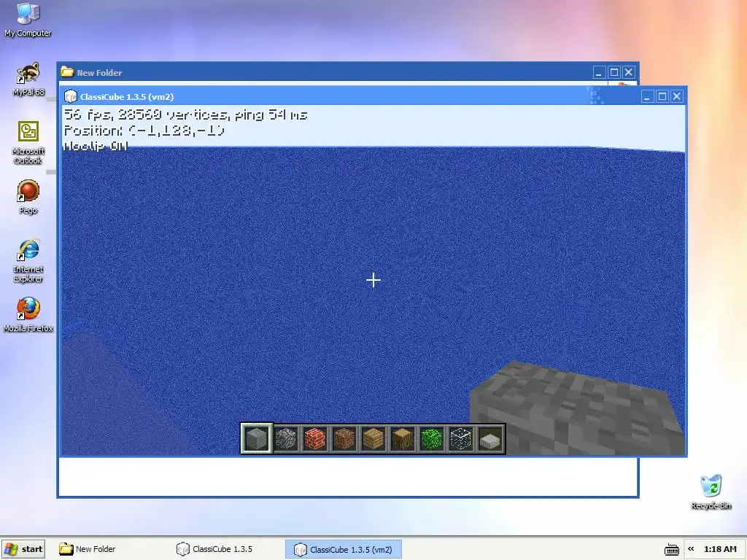Click the Position coordinates text
The image size is (747, 560).
click(x=144, y=131)
